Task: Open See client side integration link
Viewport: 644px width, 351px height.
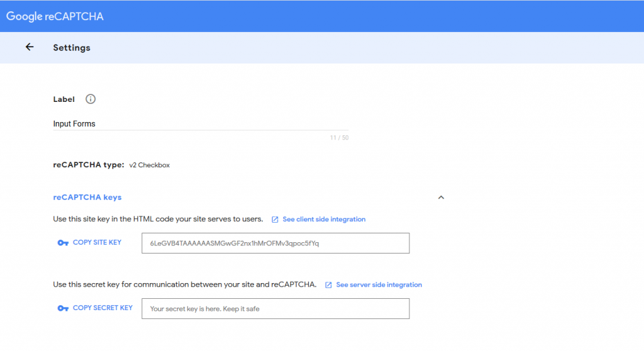Action: click(x=324, y=219)
